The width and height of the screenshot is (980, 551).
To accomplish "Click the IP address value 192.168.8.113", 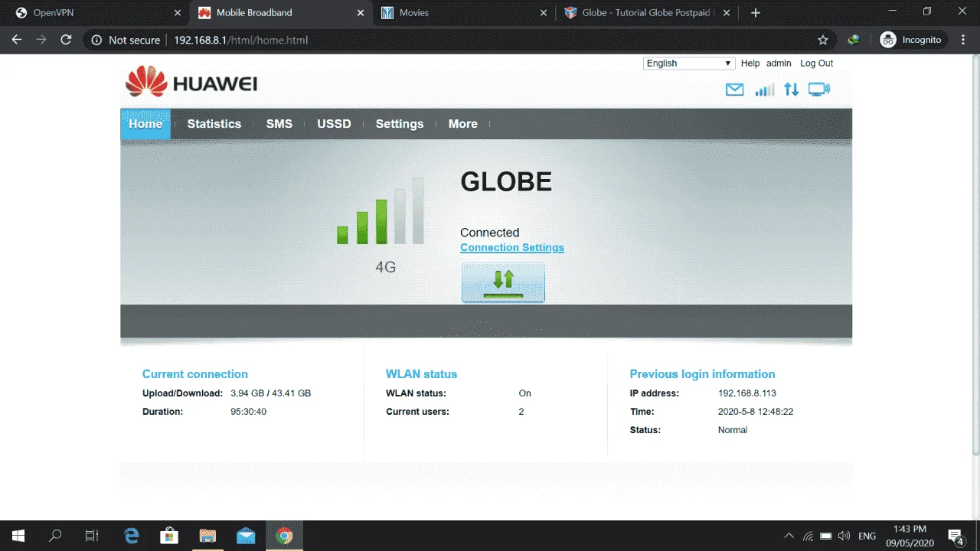I will [747, 393].
